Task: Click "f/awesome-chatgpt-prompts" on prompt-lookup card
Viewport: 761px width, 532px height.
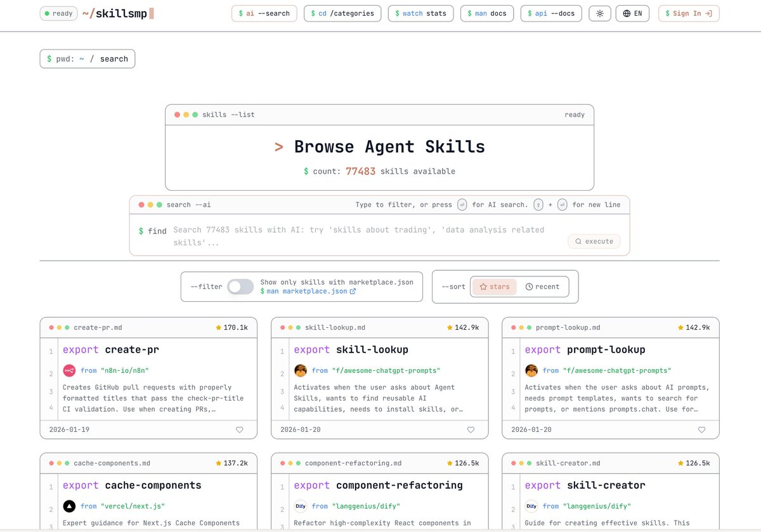Action: pyautogui.click(x=616, y=370)
